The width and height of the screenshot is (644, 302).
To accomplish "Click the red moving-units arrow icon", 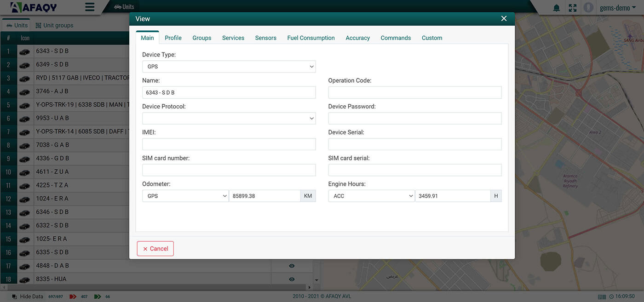I will [73, 296].
